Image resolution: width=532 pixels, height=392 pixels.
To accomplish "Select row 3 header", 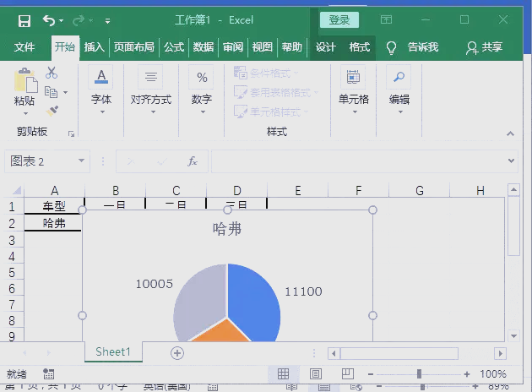I will (12, 240).
